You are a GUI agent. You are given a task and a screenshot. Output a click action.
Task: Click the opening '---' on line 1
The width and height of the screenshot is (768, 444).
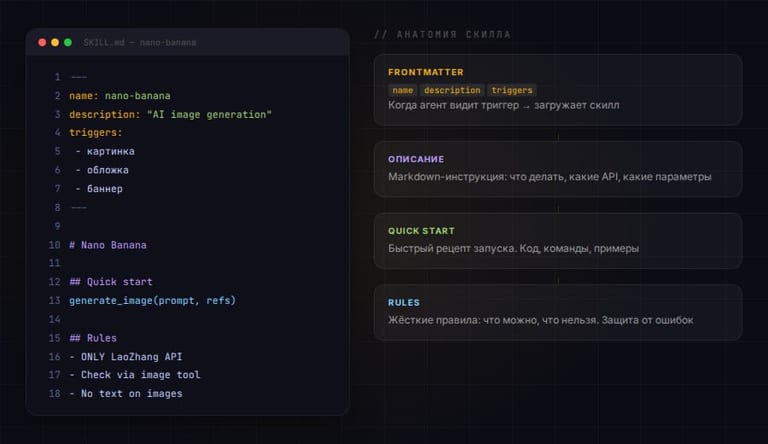tap(79, 77)
